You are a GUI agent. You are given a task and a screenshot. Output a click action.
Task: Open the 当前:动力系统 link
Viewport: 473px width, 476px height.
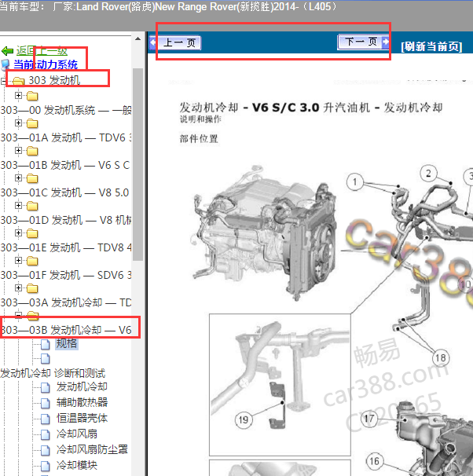point(46,64)
